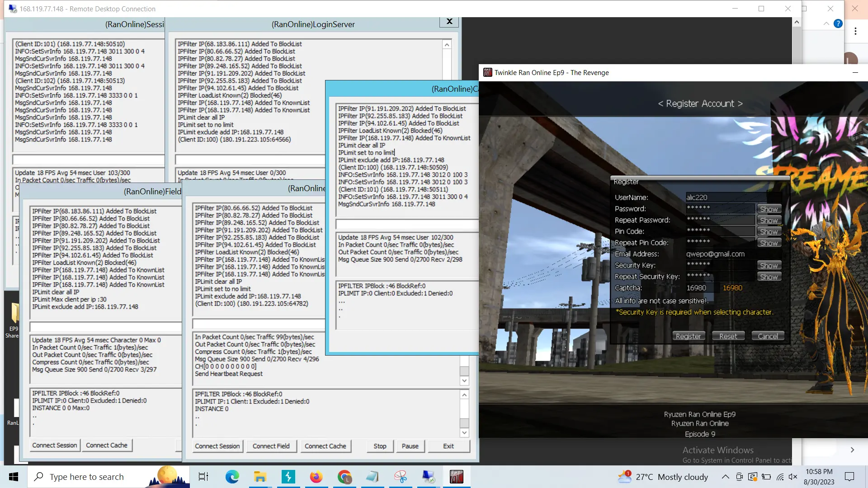
Task: Click the muted volume tray icon
Action: tap(793, 477)
